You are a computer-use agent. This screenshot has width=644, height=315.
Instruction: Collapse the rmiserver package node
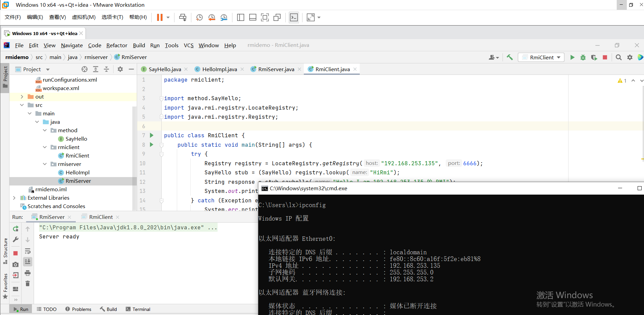(x=45, y=164)
